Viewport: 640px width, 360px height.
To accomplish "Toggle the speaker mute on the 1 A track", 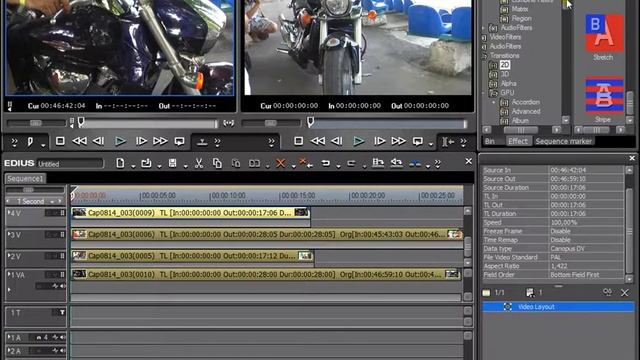I will (x=62, y=338).
